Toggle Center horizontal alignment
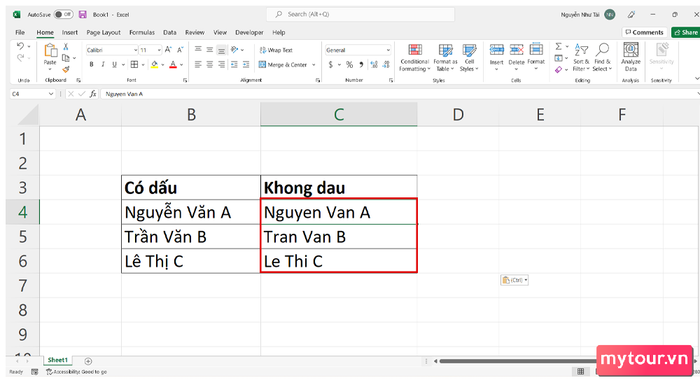The height and width of the screenshot is (385, 700). click(209, 65)
